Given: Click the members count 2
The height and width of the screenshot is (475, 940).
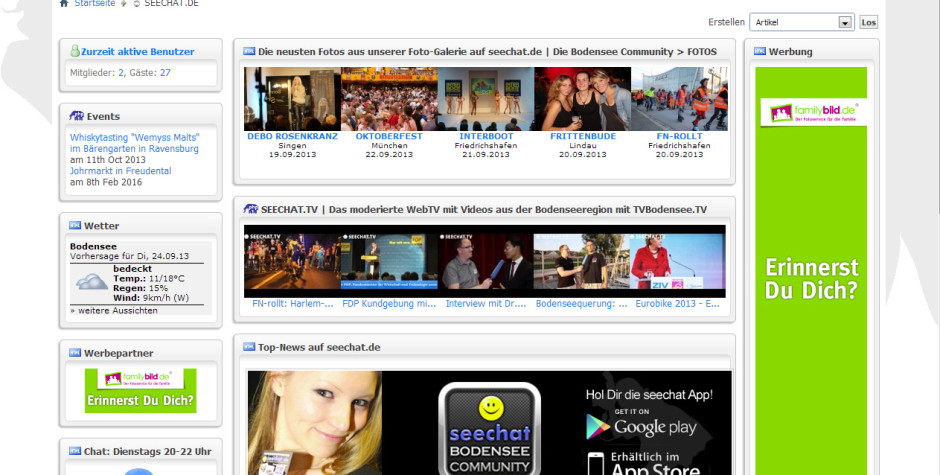Looking at the screenshot, I should click(x=120, y=73).
